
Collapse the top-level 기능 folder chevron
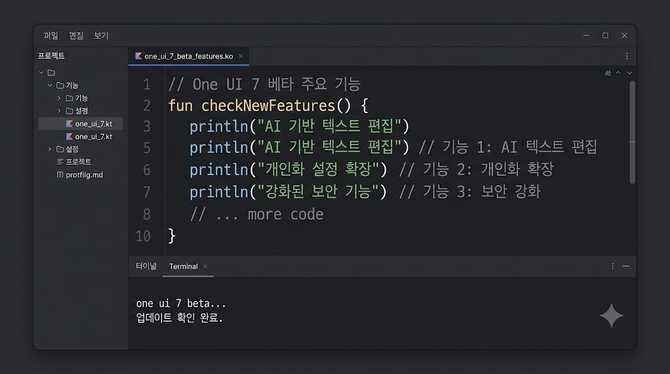pos(50,85)
